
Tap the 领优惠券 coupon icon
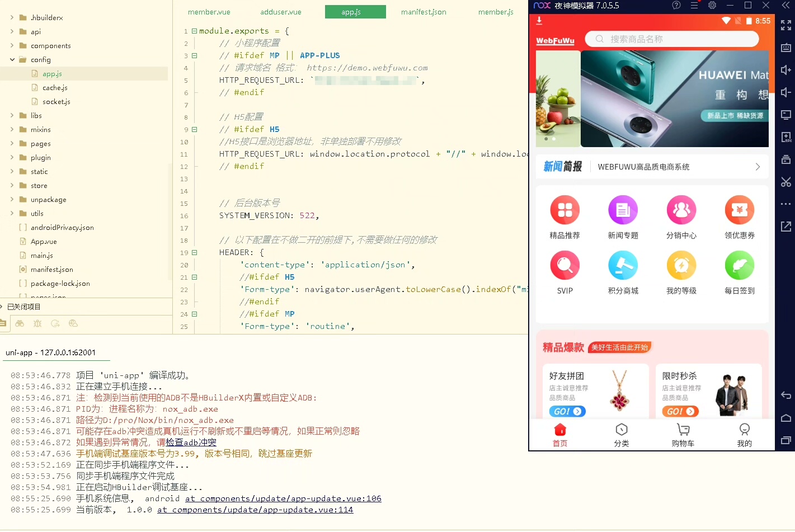point(740,210)
